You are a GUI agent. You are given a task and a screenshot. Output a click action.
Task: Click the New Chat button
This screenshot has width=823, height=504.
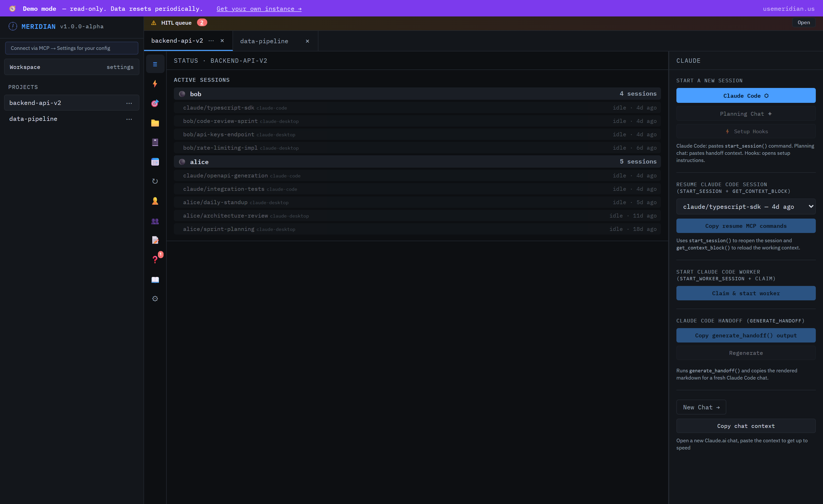click(x=701, y=407)
